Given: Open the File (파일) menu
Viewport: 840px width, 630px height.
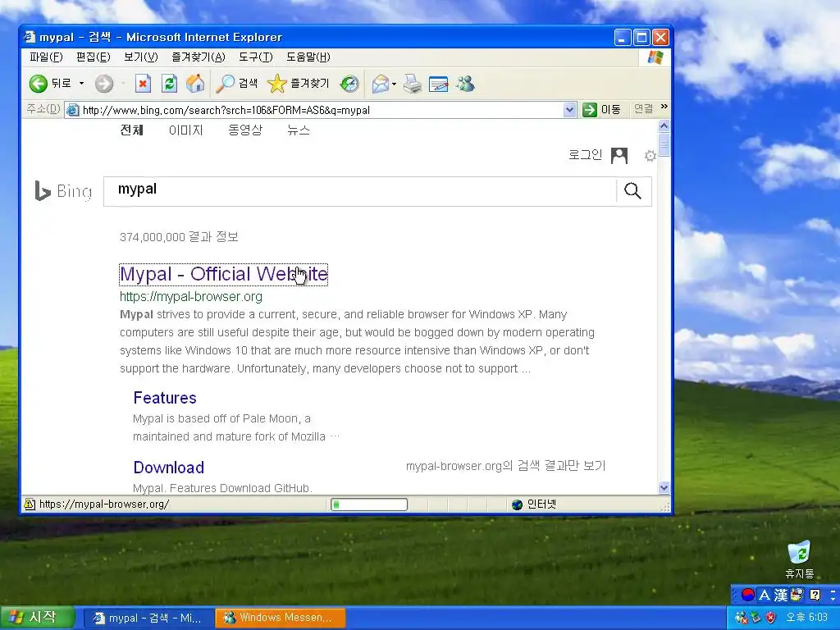Looking at the screenshot, I should (x=46, y=57).
